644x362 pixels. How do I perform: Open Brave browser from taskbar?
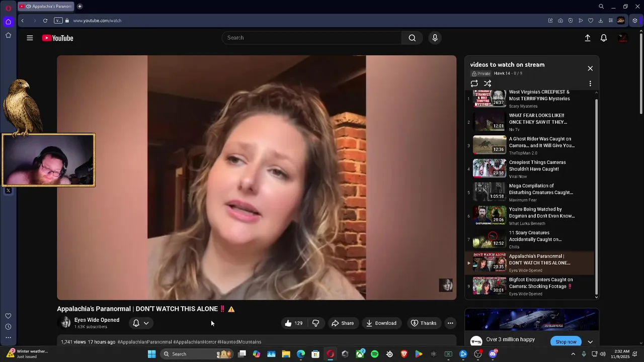[x=404, y=354]
